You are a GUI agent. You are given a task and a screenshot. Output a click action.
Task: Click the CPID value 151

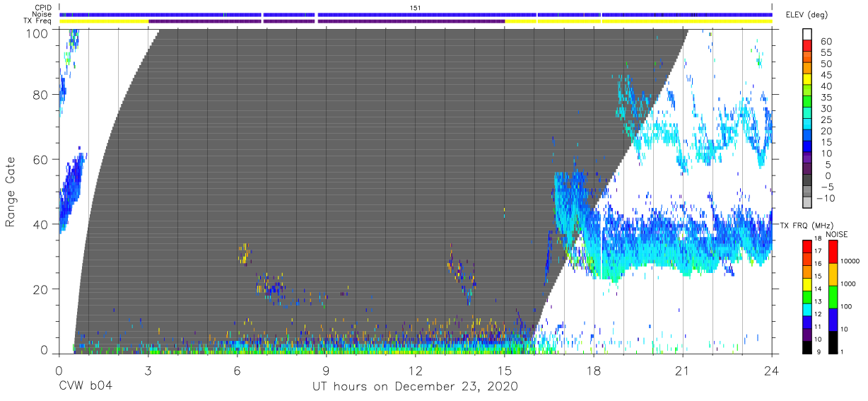[416, 8]
